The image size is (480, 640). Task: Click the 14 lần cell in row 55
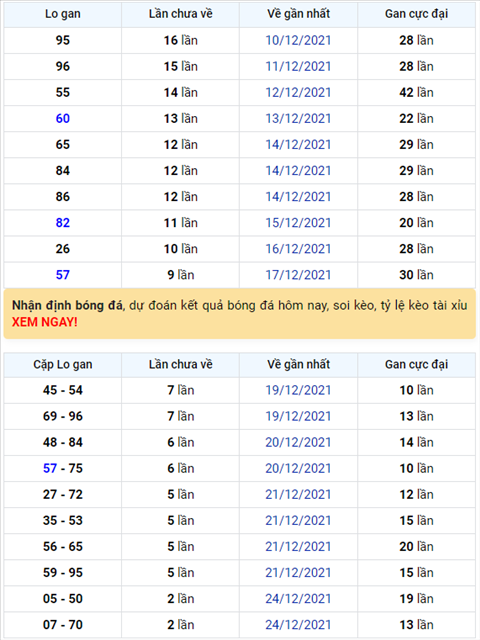pos(180,93)
